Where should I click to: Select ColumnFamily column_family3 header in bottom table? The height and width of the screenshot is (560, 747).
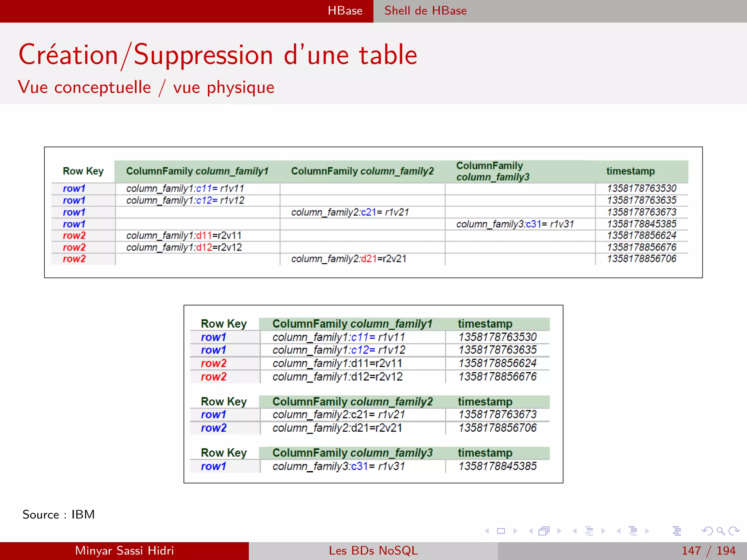(352, 453)
